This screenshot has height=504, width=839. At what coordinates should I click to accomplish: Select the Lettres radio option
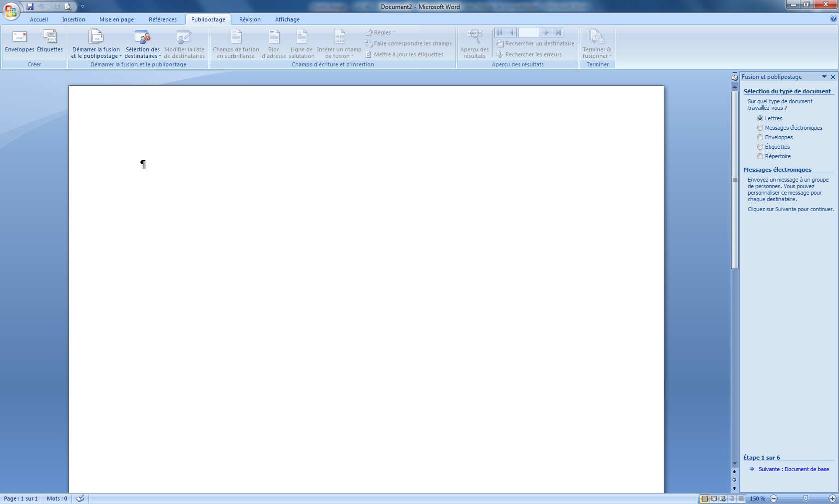coord(760,118)
